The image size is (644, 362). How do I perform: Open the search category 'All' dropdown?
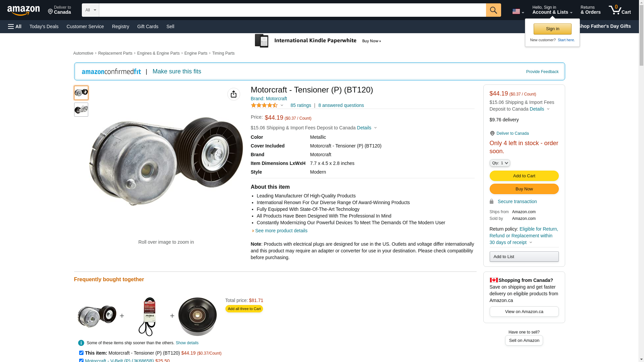[x=90, y=10]
